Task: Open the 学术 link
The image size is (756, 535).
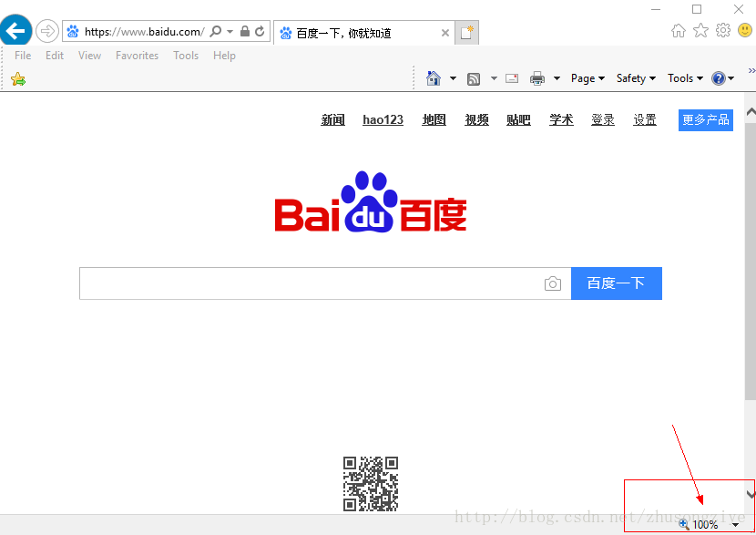Action: pyautogui.click(x=561, y=119)
